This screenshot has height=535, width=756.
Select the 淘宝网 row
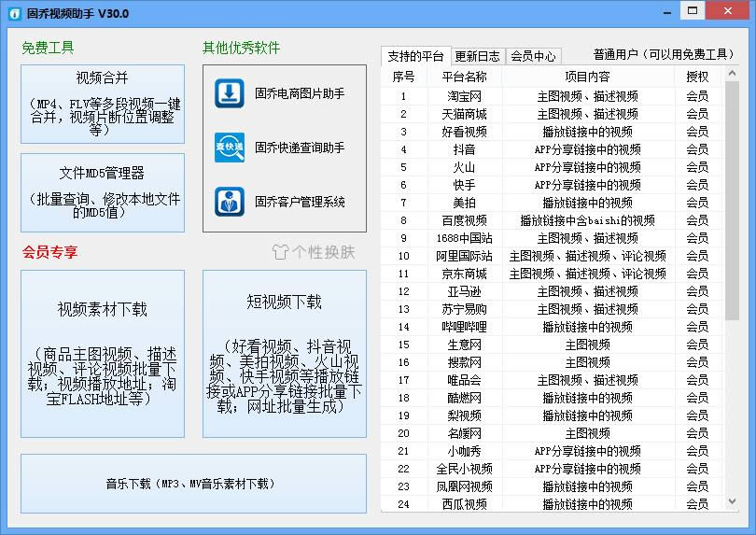tap(553, 96)
